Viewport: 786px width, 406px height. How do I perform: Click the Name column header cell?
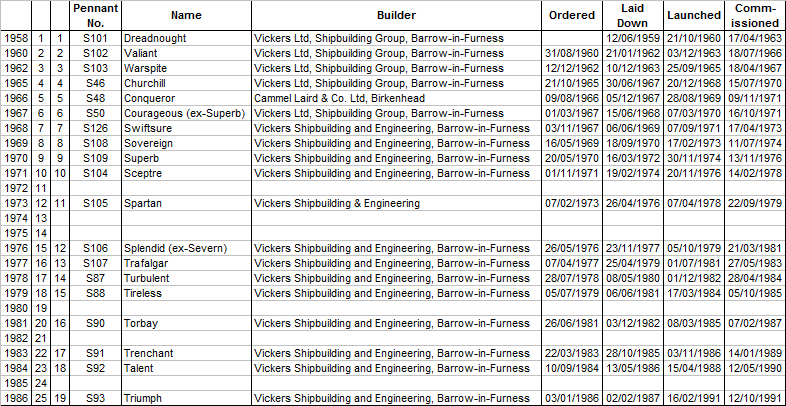point(186,16)
